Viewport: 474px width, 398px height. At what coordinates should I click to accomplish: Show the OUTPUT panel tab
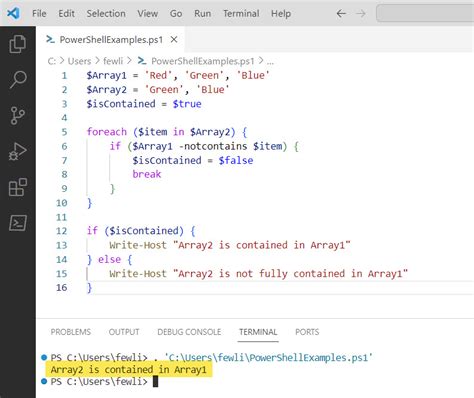tap(124, 332)
